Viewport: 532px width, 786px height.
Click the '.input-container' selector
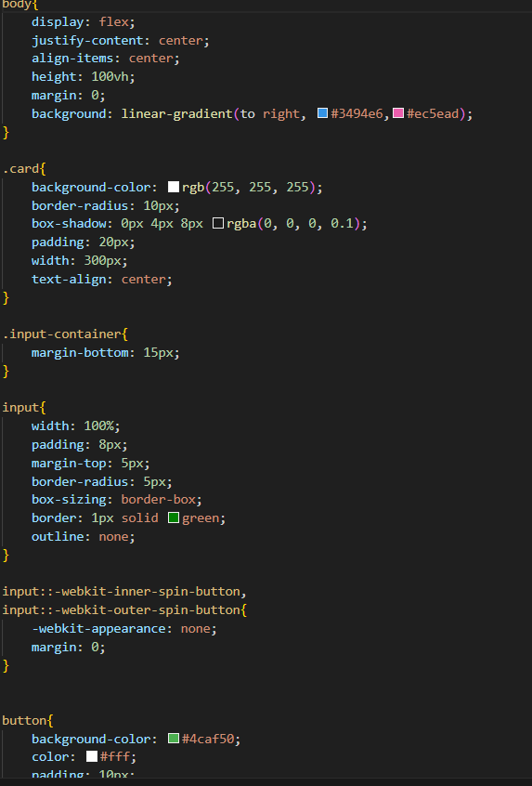click(x=61, y=334)
